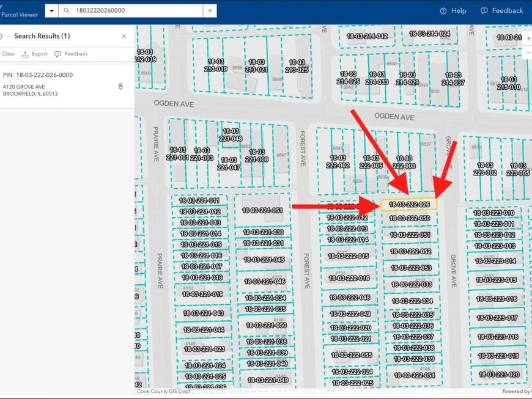Select parcel 18-03-221-051 on the map
532x399 pixels.
pyautogui.click(x=262, y=211)
